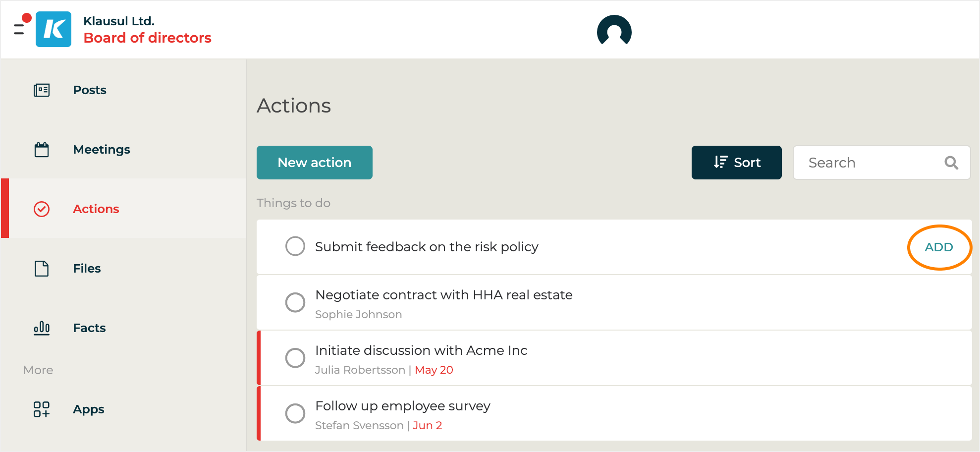Click the Apps grid icon
Viewport: 980px width, 452px height.
[x=42, y=409]
